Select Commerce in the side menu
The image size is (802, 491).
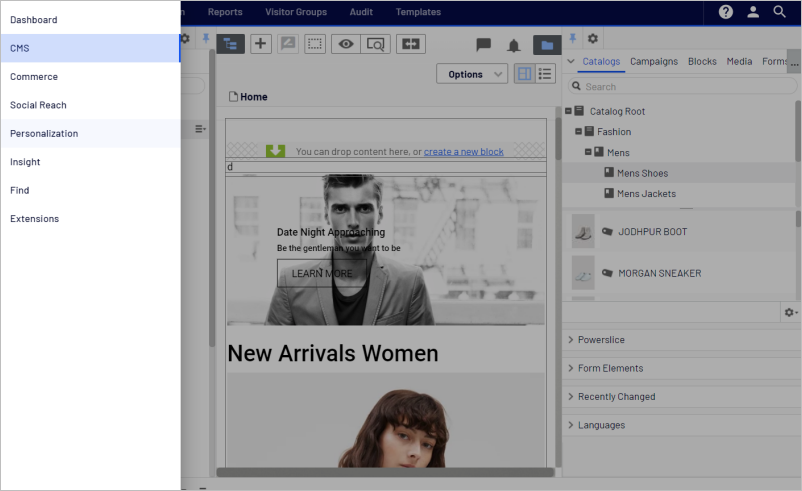coord(34,77)
